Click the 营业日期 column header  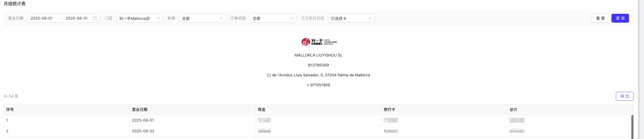pyautogui.click(x=192, y=109)
